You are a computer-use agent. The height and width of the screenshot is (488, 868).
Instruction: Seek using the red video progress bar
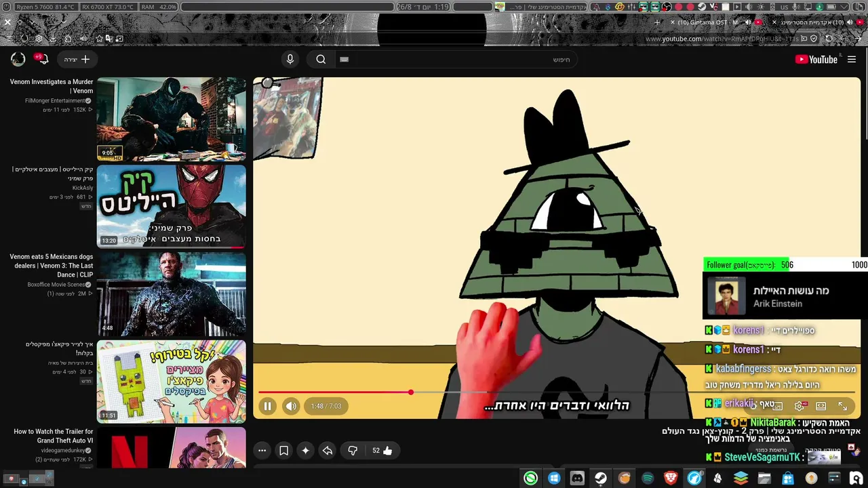click(557, 392)
